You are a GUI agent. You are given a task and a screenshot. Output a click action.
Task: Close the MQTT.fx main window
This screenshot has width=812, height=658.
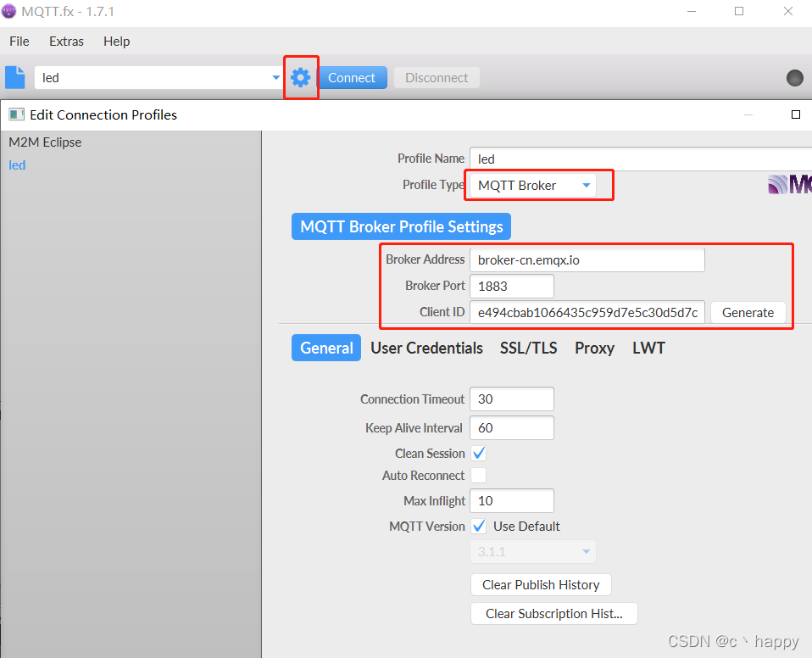(x=788, y=11)
